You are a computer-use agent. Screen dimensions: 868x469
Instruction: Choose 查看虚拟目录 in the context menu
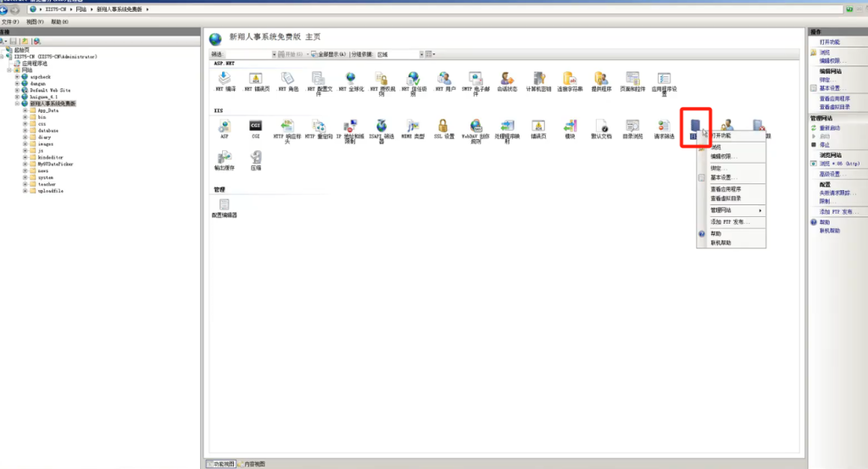(726, 198)
